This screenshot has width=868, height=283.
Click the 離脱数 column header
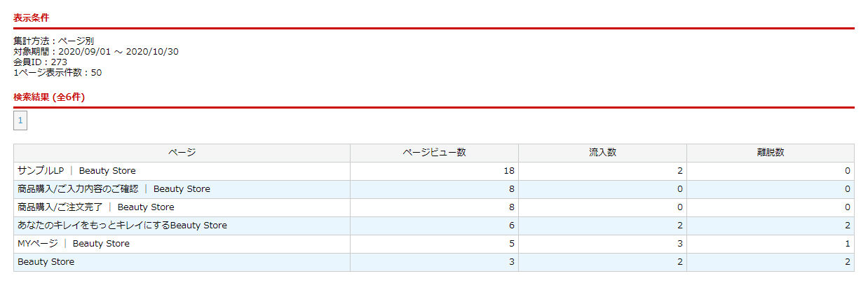pyautogui.click(x=770, y=153)
